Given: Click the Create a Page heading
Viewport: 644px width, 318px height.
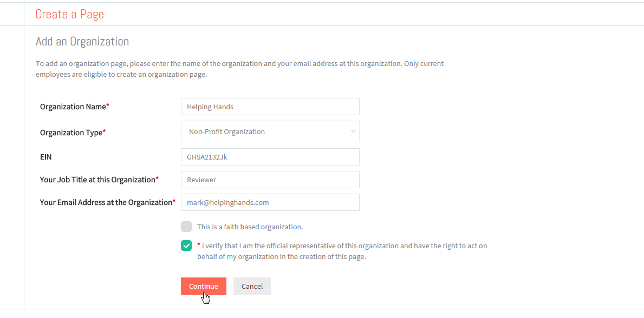Looking at the screenshot, I should (x=69, y=15).
